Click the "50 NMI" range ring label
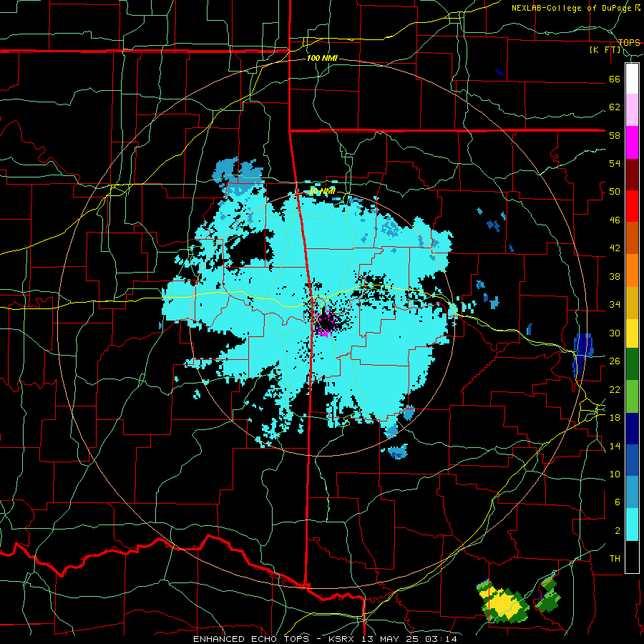Image resolution: width=644 pixels, height=644 pixels. (x=322, y=191)
